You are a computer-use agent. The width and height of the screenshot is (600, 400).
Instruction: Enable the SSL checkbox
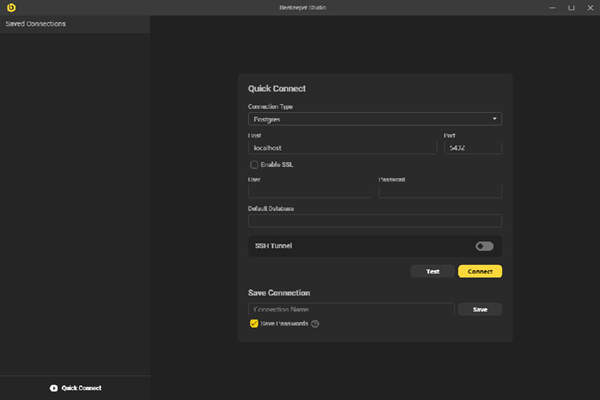pyautogui.click(x=253, y=164)
